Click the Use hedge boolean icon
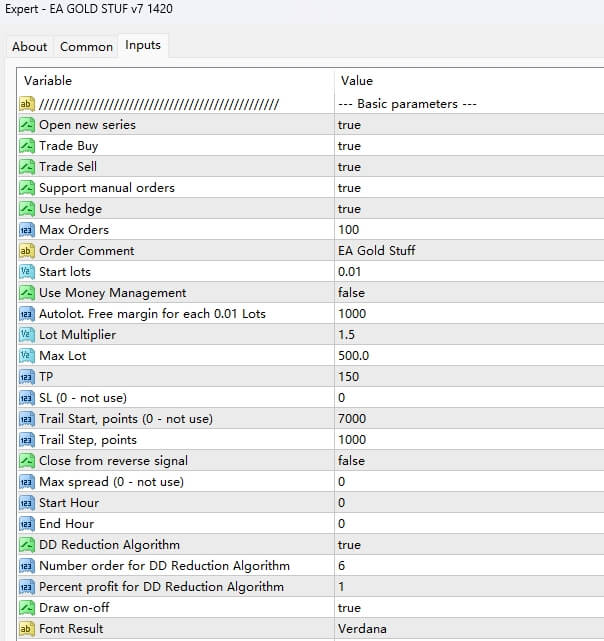This screenshot has width=604, height=641. click(x=27, y=209)
